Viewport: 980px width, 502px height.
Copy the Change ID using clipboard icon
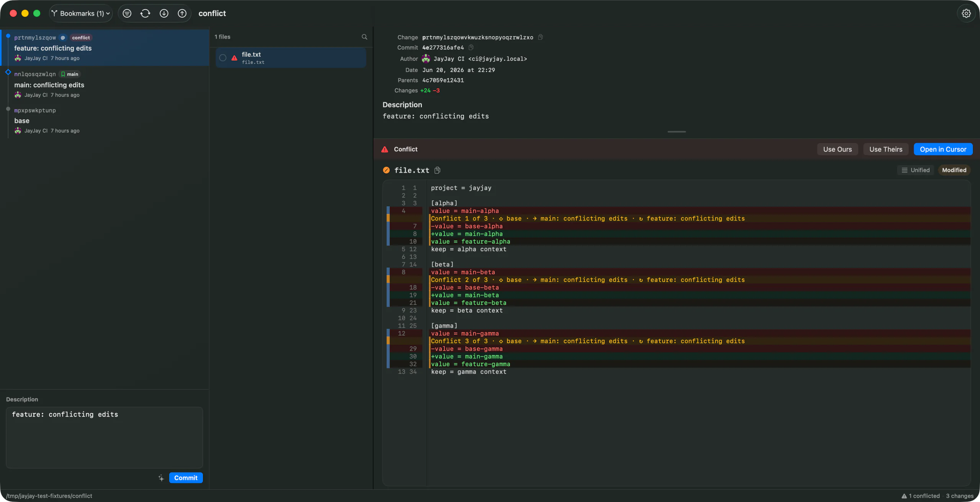[x=541, y=37]
